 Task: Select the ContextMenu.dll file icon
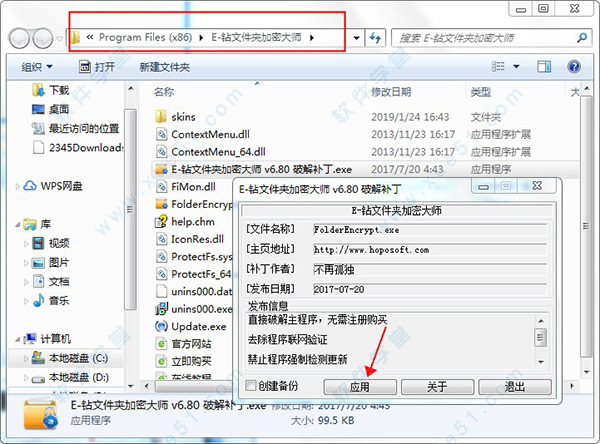pyautogui.click(x=161, y=134)
